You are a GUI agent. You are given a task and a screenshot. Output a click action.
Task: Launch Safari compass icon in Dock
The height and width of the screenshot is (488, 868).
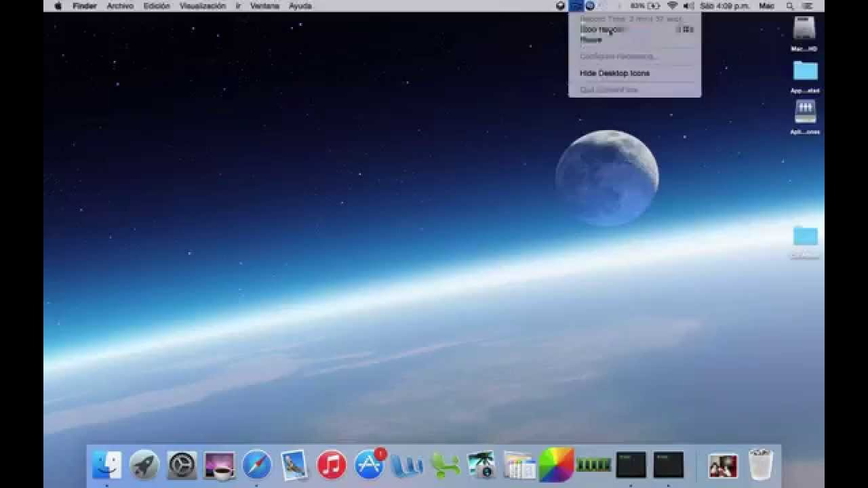[x=257, y=465]
